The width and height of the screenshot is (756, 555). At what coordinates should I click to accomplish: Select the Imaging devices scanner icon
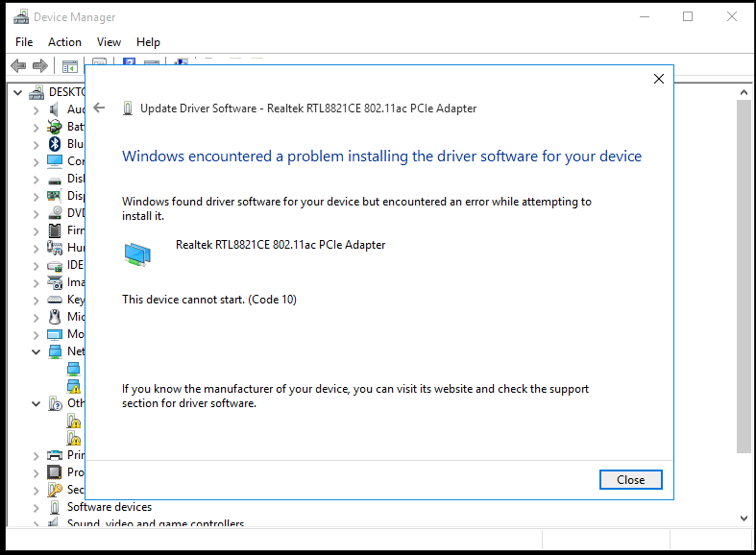(55, 282)
